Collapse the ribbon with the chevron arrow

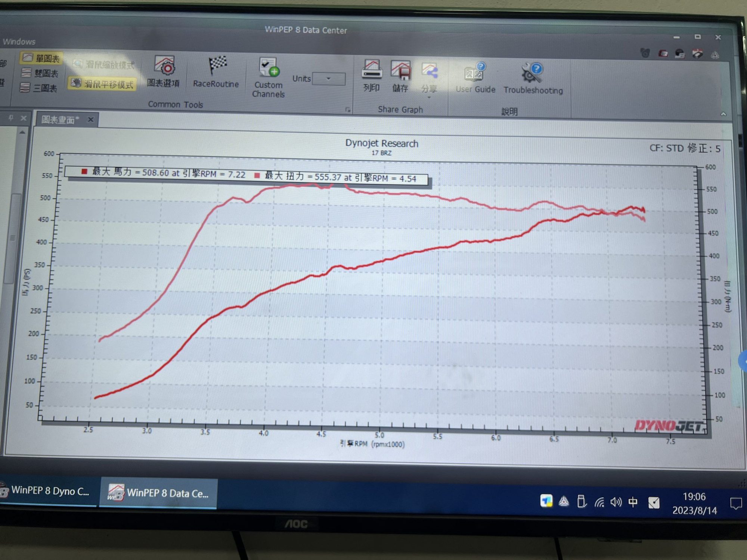723,114
